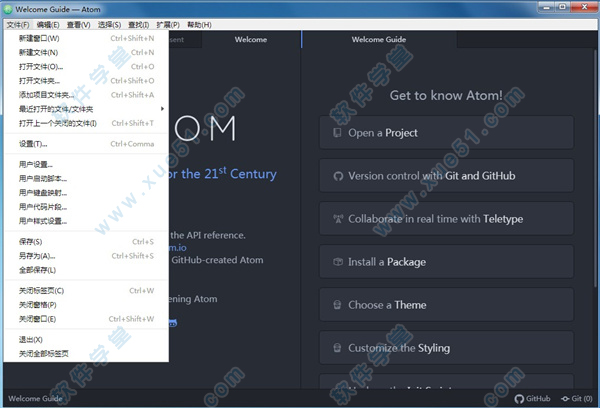Select 退出(X) from the file menu
This screenshot has height=408, width=600.
point(86,340)
